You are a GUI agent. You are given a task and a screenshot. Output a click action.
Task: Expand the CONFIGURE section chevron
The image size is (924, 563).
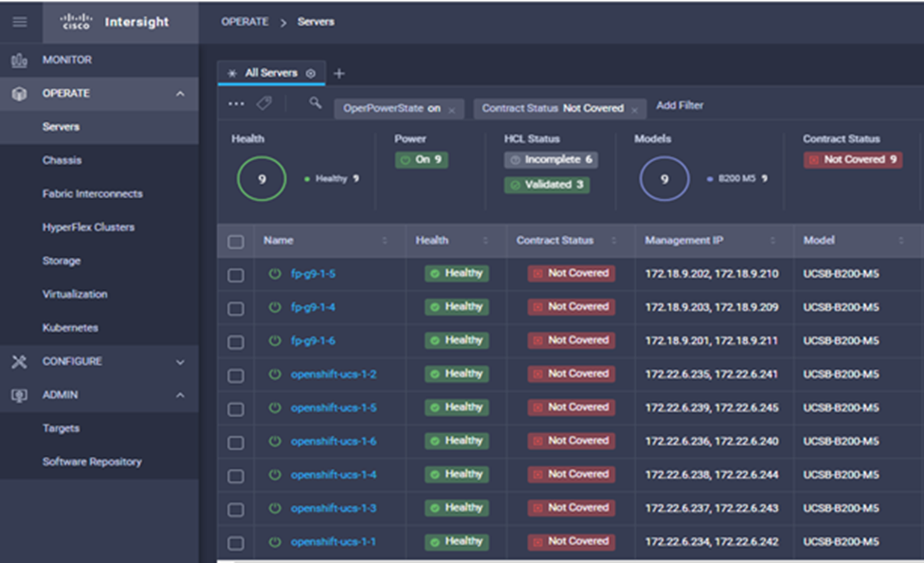click(x=180, y=362)
